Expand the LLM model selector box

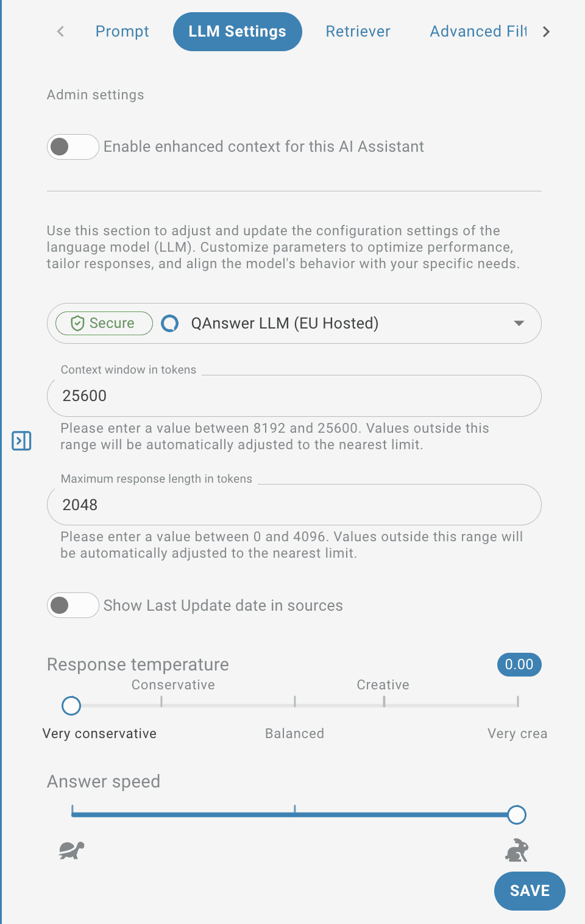click(294, 323)
